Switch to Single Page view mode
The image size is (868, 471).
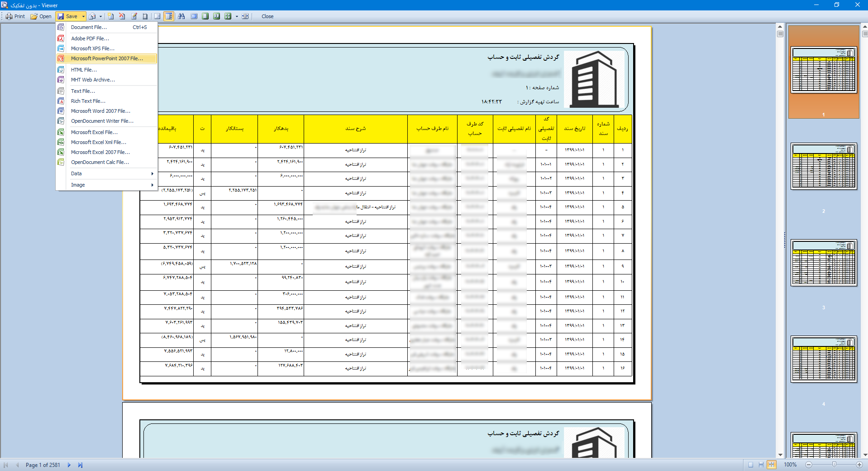[x=751, y=465]
